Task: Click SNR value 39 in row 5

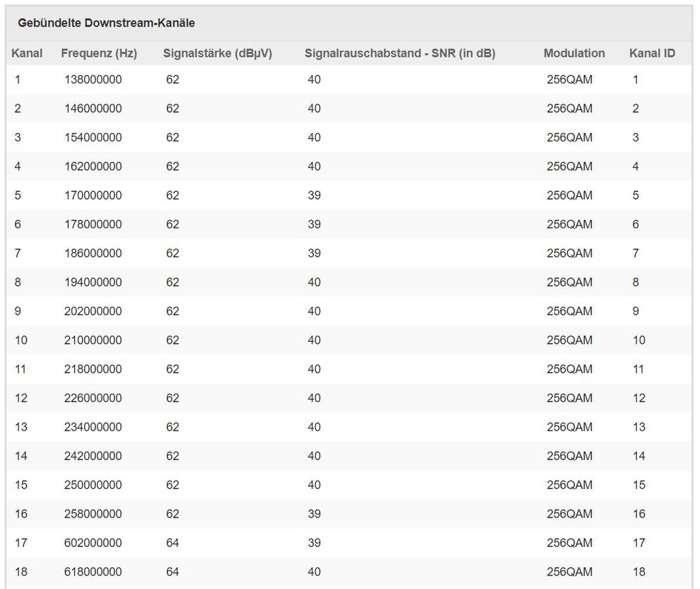Action: click(315, 195)
